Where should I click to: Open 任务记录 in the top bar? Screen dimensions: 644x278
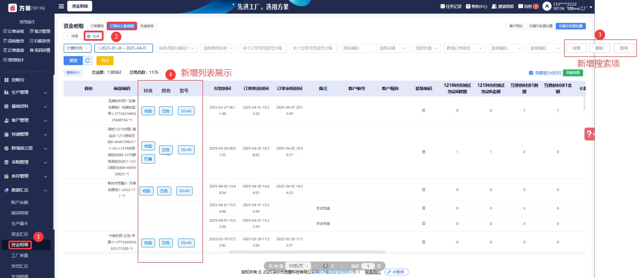[x=451, y=6]
